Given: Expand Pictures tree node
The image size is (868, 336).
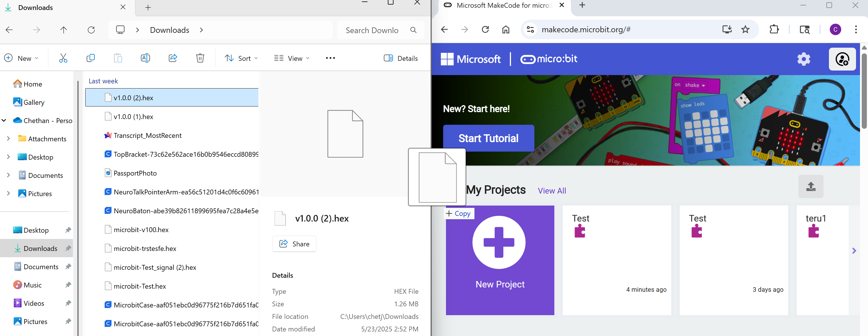Looking at the screenshot, I should [x=9, y=193].
